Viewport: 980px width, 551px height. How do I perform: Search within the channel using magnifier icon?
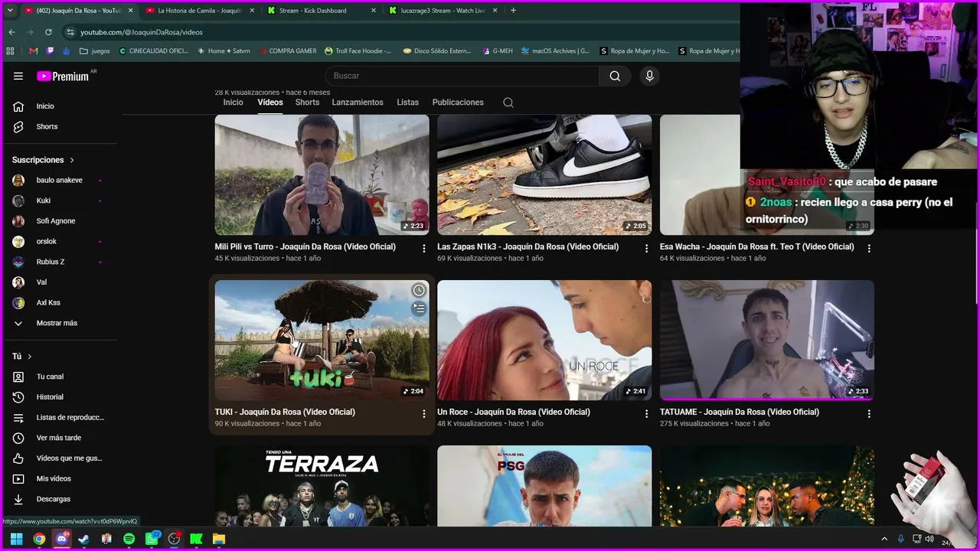tap(508, 103)
